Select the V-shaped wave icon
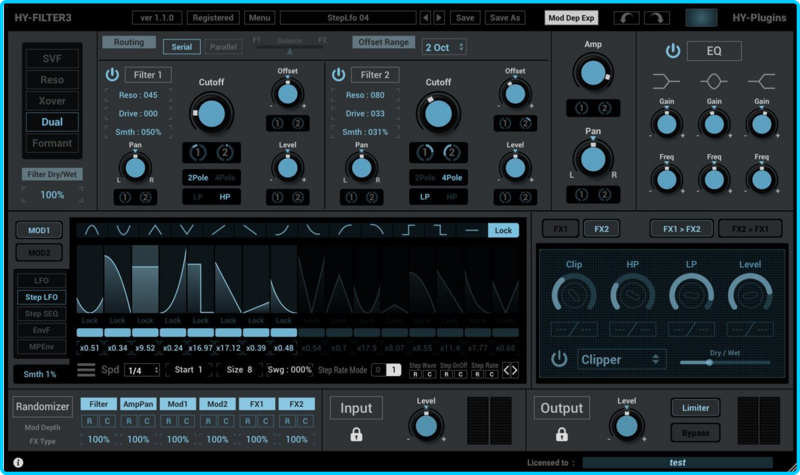Viewport: 800px width, 475px height. tap(187, 230)
